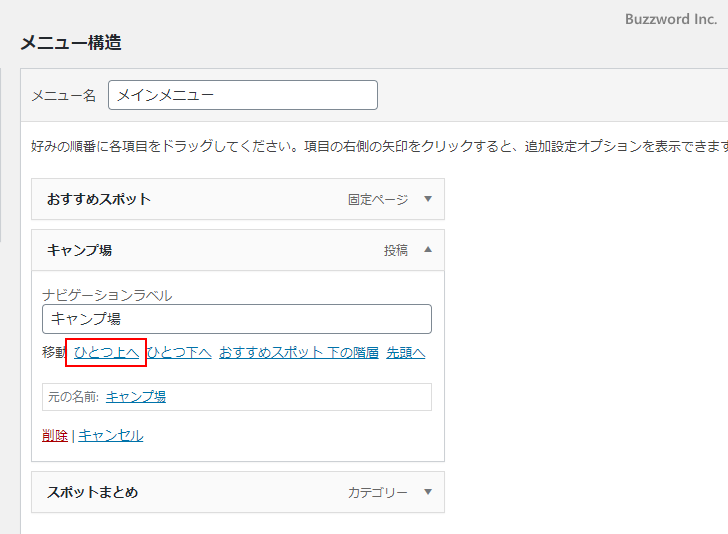This screenshot has height=534, width=728.
Task: Cancel editing with キャンセル link
Action: tap(110, 435)
